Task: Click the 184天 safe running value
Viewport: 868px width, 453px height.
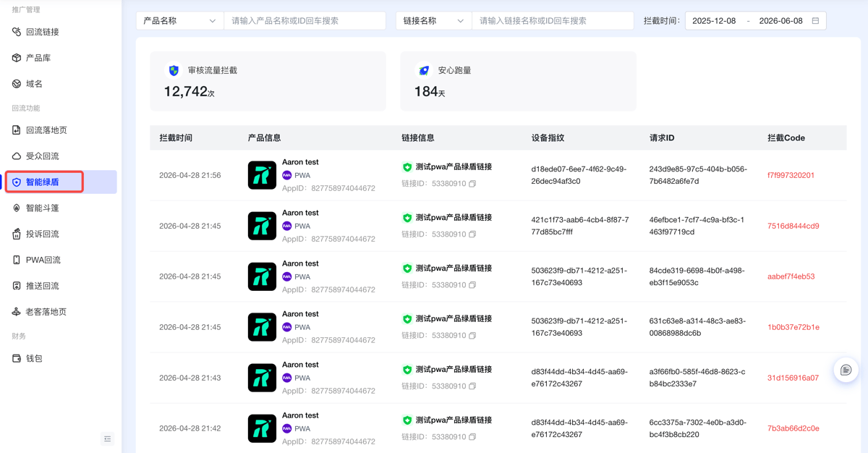Action: (x=430, y=92)
